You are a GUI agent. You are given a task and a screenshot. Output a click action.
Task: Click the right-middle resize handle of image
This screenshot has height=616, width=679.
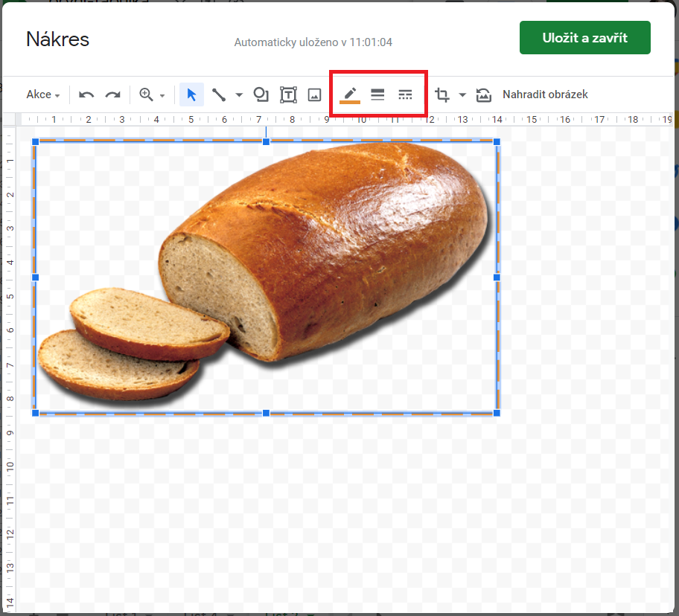pos(497,277)
